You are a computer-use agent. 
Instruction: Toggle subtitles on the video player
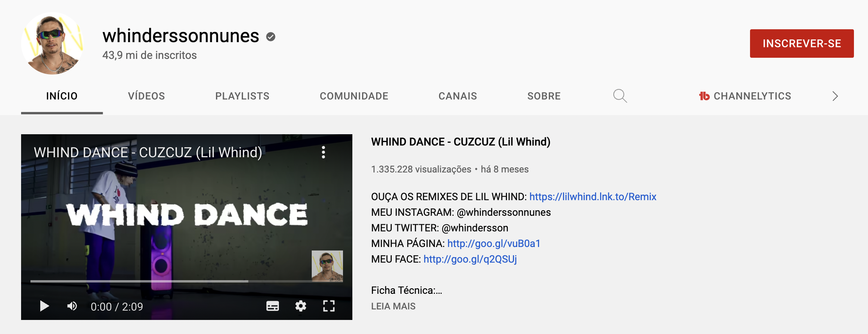[272, 306]
